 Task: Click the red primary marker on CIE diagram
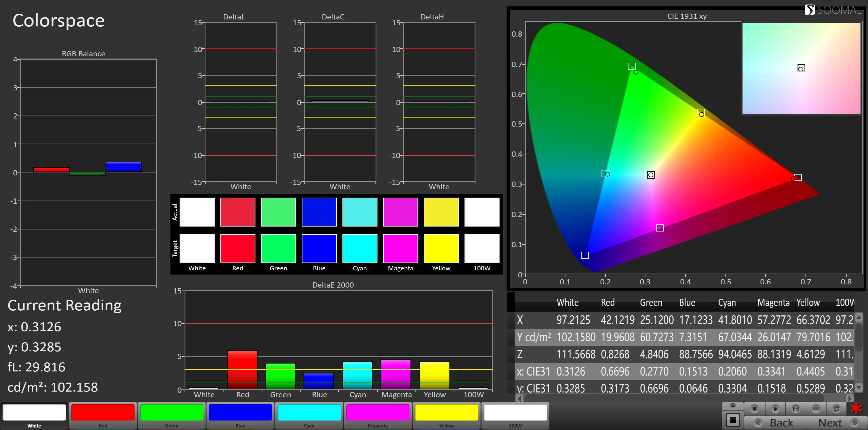(798, 178)
